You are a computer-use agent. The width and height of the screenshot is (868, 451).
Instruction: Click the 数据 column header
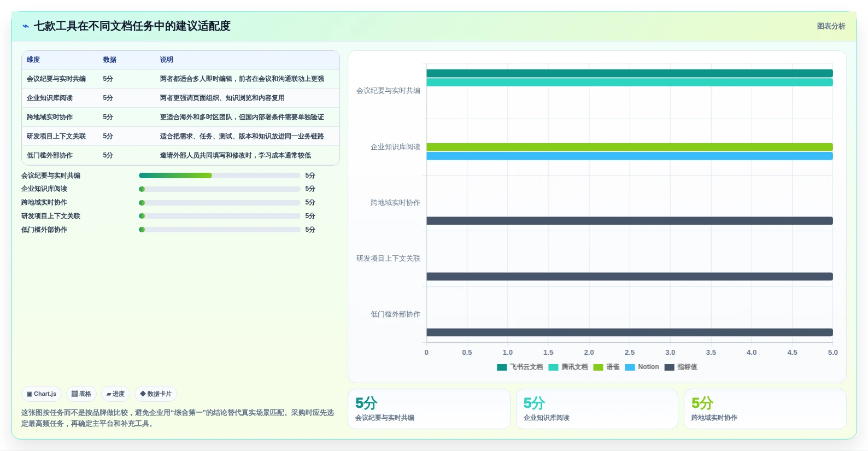point(110,60)
